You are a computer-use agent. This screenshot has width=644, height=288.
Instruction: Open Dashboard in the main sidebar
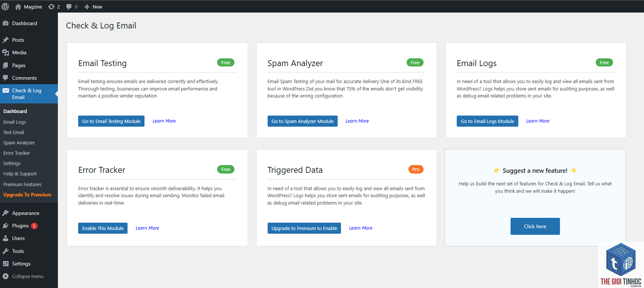point(25,23)
